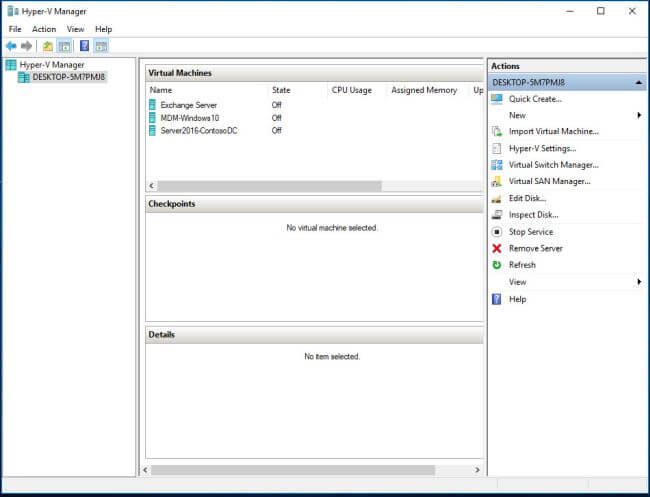Select Hyper-V Manager root tree label
Image resolution: width=650 pixels, height=497 pixels.
point(52,65)
